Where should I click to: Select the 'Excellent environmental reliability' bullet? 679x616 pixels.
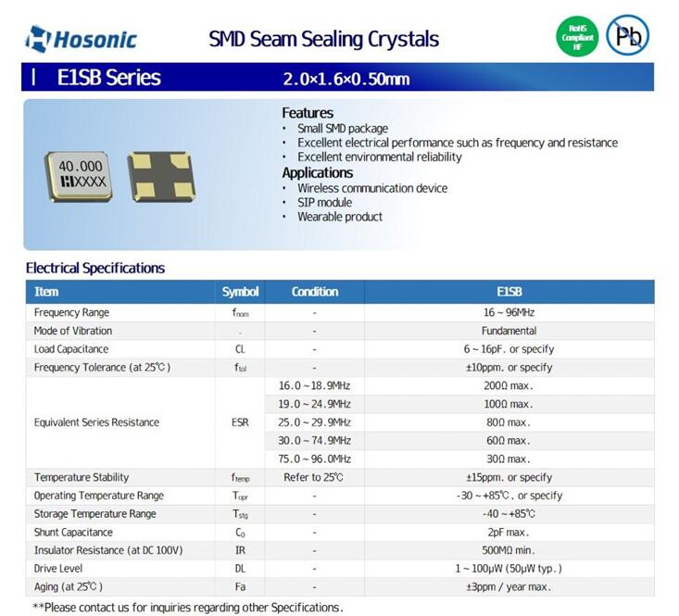coord(380,157)
